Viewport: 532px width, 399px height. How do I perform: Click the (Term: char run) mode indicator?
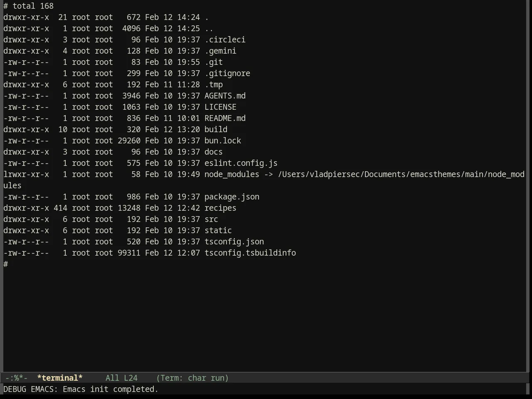pos(193,378)
